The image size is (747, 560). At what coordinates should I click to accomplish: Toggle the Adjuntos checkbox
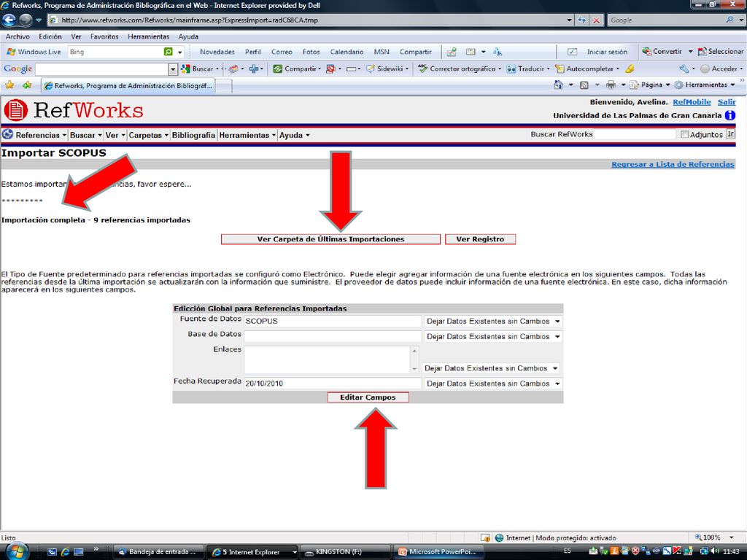pos(684,134)
